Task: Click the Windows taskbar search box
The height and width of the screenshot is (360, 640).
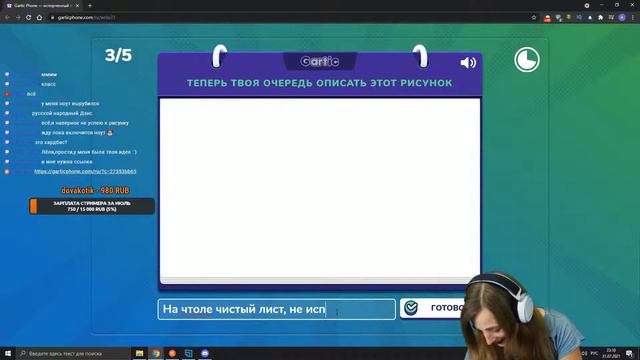Action: point(73,353)
